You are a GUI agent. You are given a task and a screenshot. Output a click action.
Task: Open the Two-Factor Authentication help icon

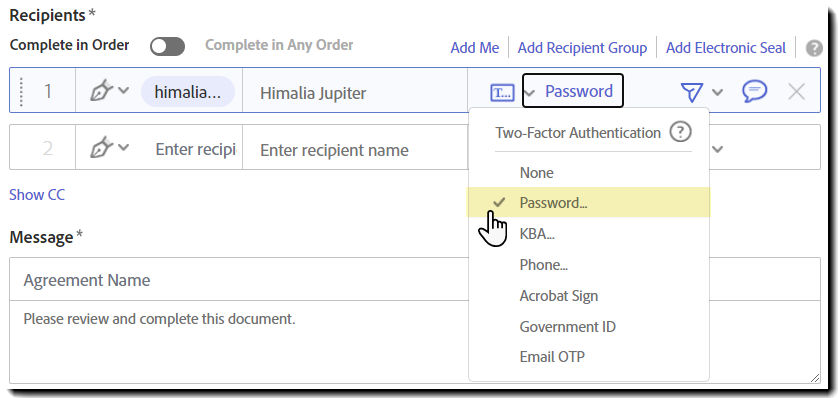[x=680, y=132]
